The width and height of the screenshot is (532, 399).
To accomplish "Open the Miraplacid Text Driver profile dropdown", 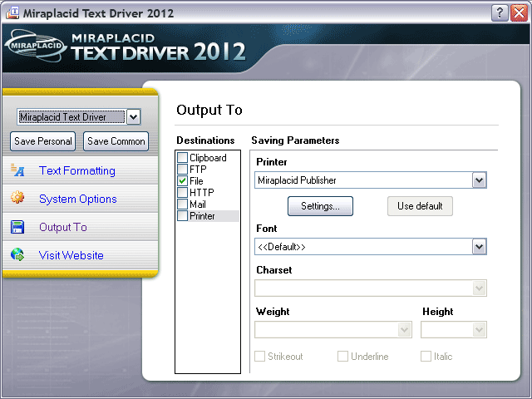I will pyautogui.click(x=133, y=117).
